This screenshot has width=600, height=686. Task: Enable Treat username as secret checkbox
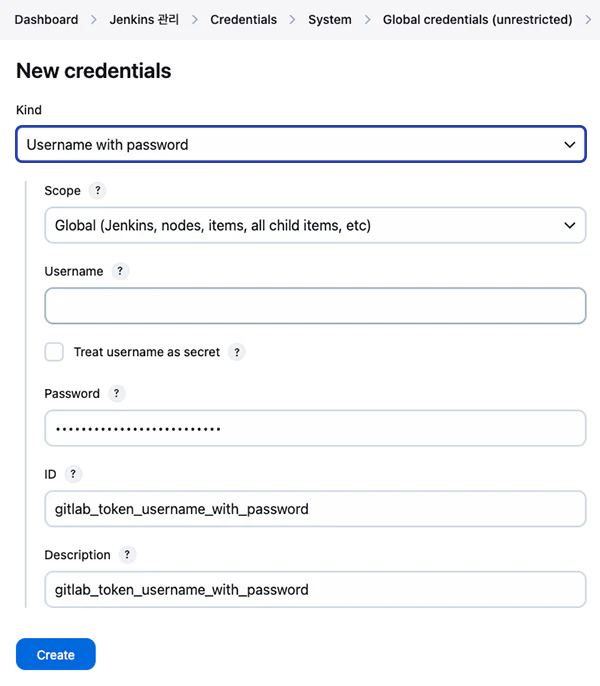(x=54, y=352)
